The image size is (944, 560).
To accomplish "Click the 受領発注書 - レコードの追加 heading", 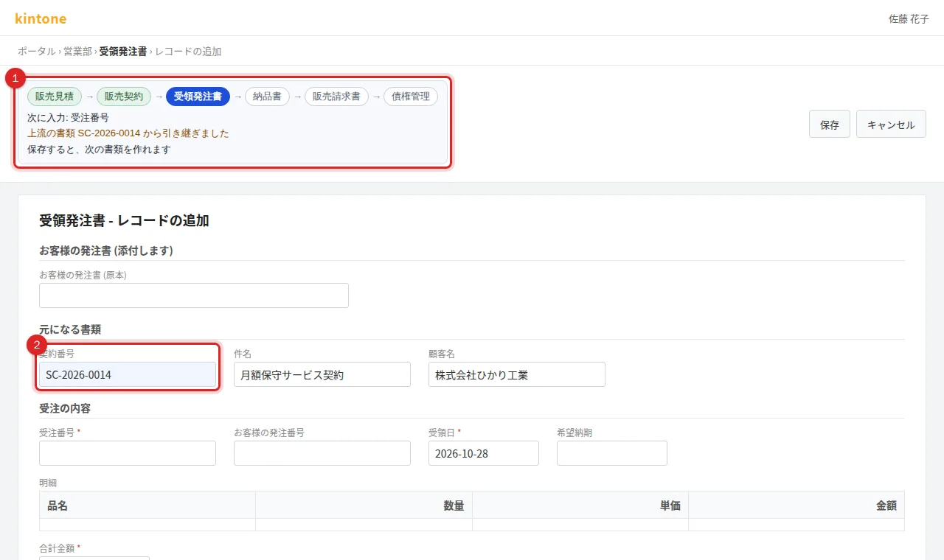I will (x=124, y=220).
